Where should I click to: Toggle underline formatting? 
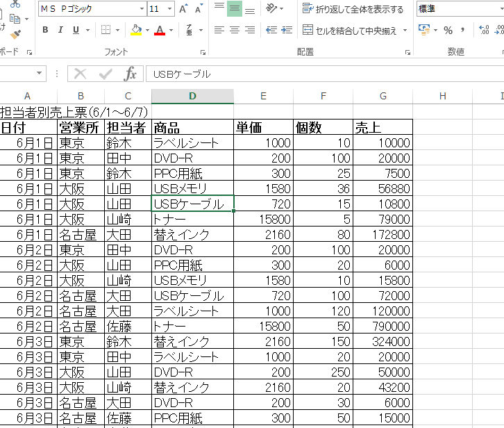pyautogui.click(x=75, y=31)
